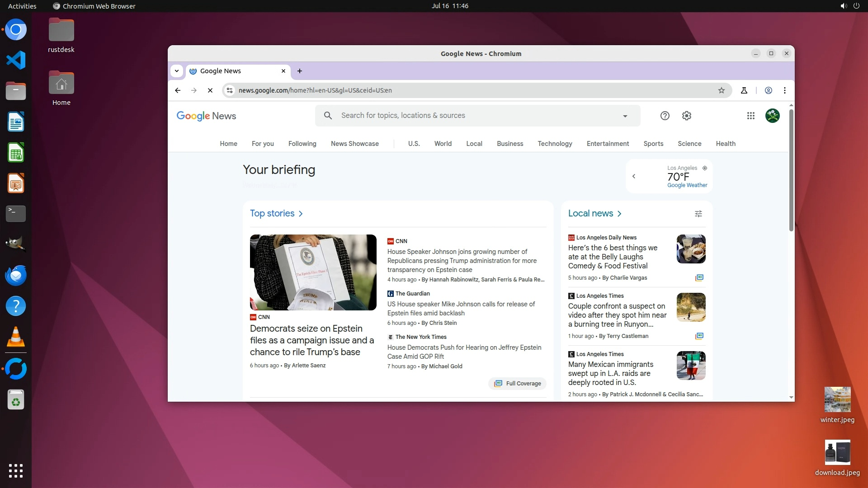Open full coverage for Belly Laughs story
Screen dimensions: 868x488
699,277
